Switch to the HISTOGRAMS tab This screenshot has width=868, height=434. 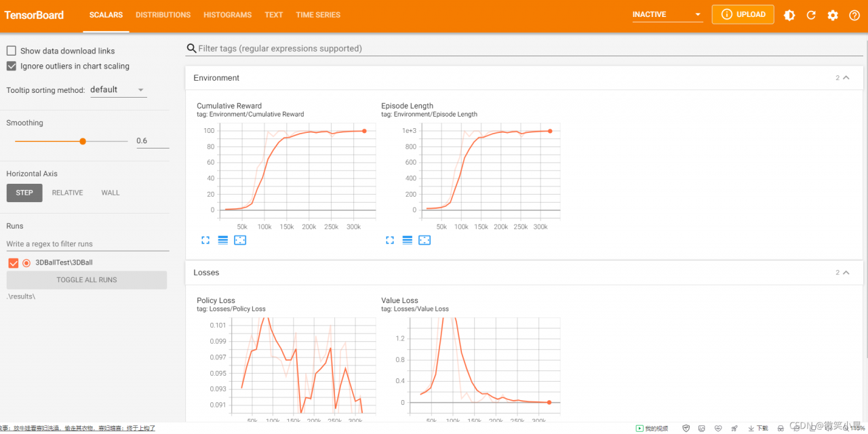coord(227,15)
